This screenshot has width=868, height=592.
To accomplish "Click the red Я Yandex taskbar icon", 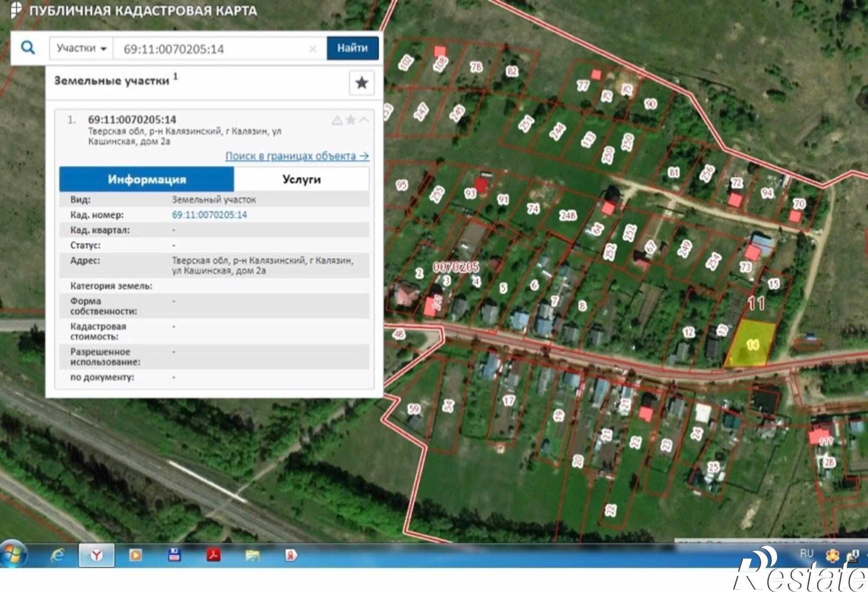I will coord(291,555).
